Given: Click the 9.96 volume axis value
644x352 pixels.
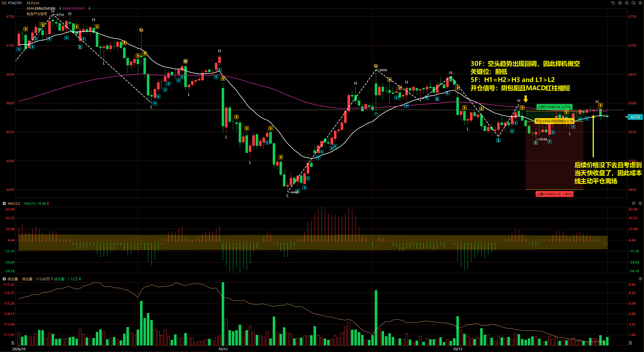Looking at the screenshot, I should tap(632, 284).
